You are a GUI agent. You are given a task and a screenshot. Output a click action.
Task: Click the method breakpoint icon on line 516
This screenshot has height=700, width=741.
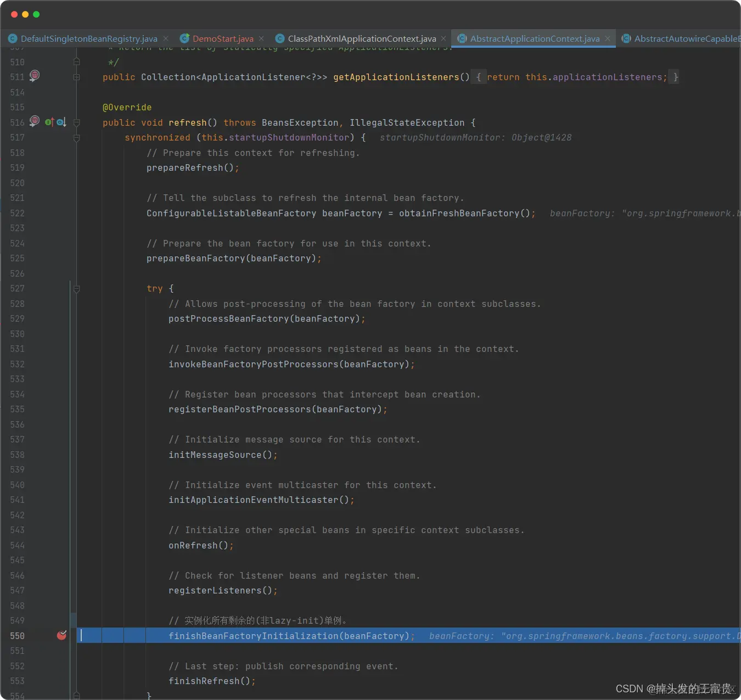[35, 121]
